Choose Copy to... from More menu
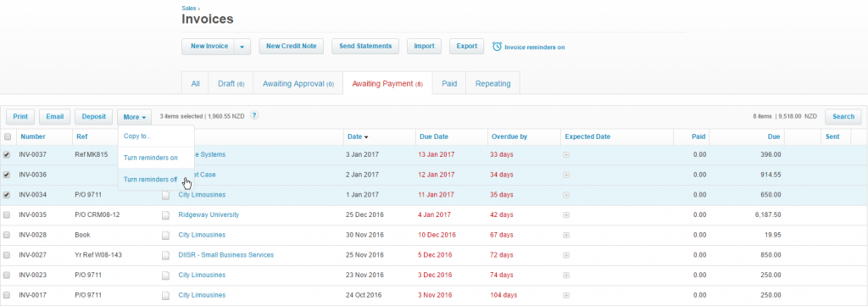This screenshot has height=306, width=868. (156, 136)
